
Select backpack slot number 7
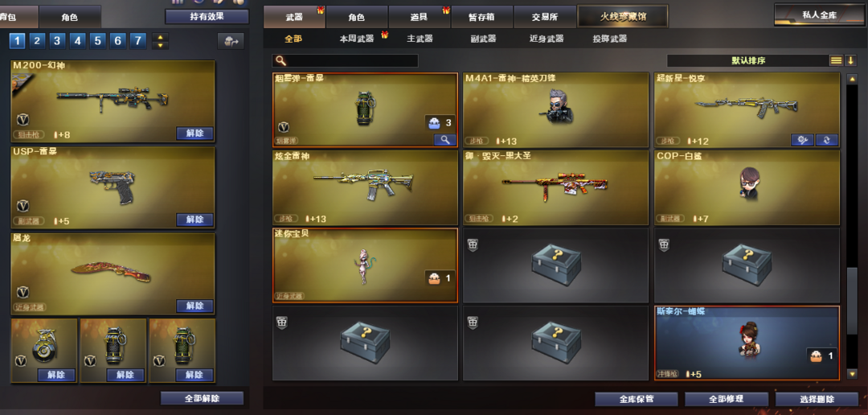pos(138,41)
